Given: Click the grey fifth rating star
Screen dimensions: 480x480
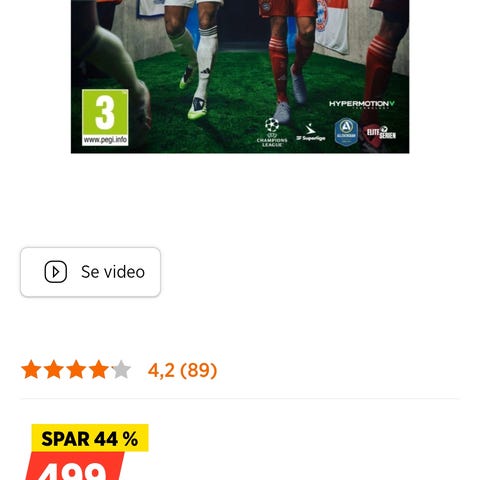Looking at the screenshot, I should click(x=121, y=369).
